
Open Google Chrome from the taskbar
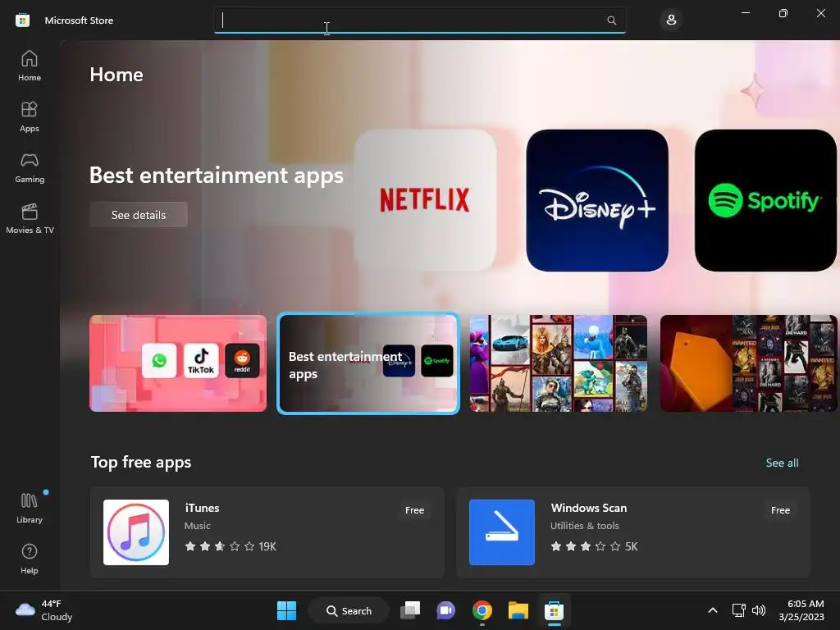click(x=482, y=610)
